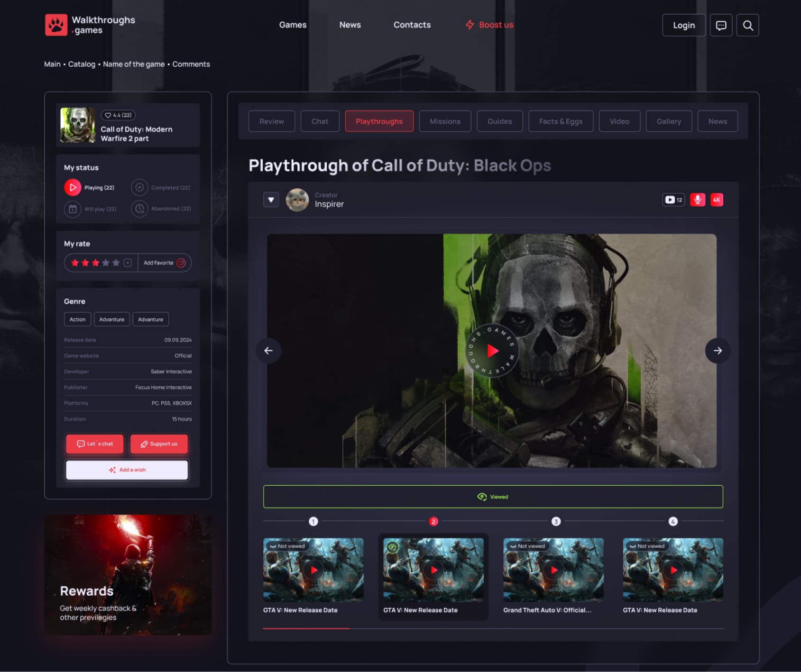
Task: Go to the previous video with left arrow
Action: [x=268, y=351]
